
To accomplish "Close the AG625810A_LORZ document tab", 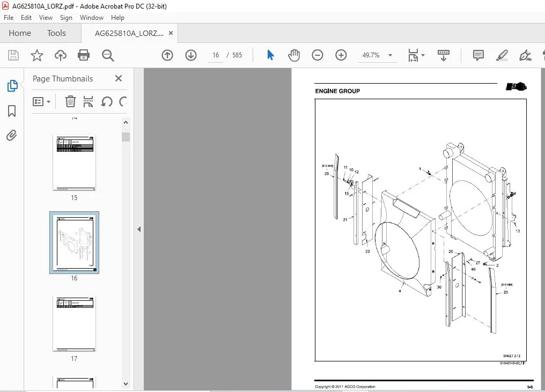I will (171, 33).
